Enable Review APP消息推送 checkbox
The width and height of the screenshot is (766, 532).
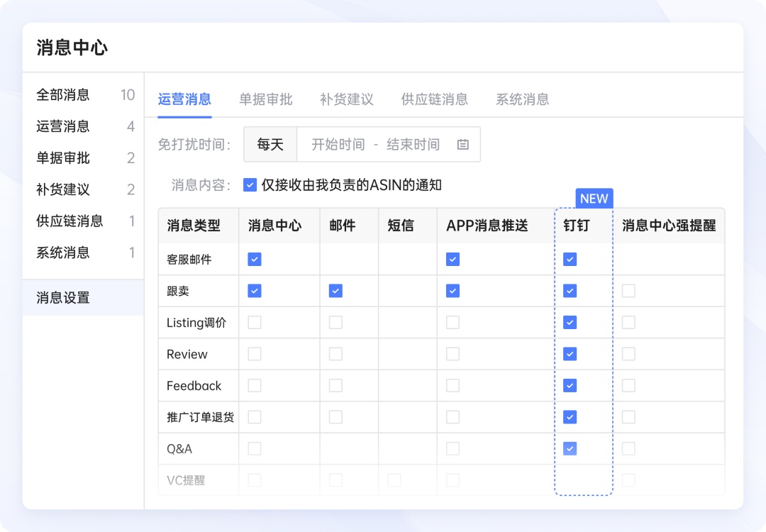click(x=453, y=354)
